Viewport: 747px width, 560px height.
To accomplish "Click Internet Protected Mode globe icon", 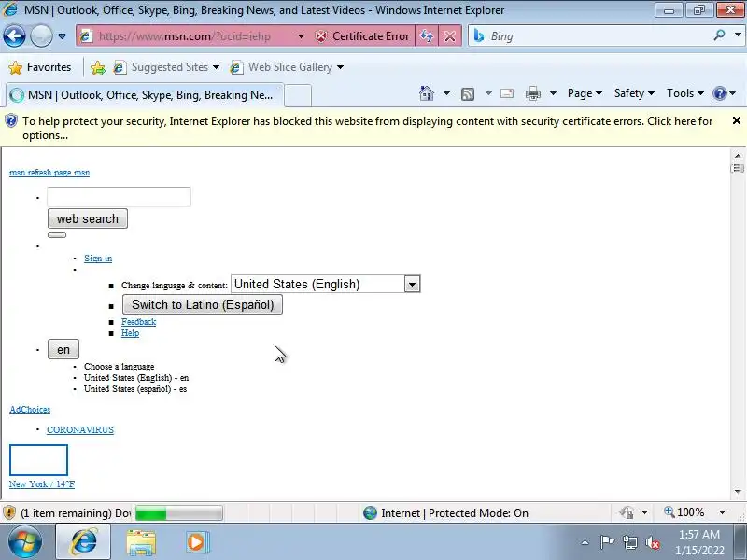I will pos(370,512).
